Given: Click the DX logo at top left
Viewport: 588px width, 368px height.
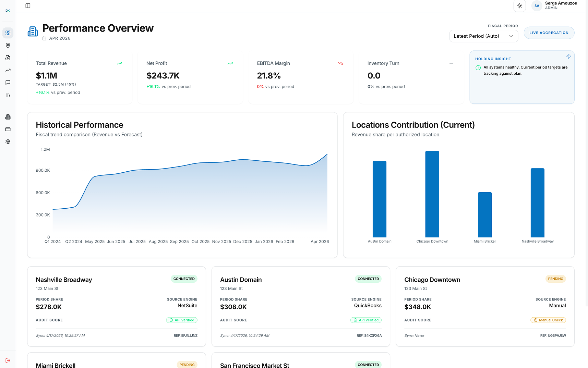Looking at the screenshot, I should 8,10.
